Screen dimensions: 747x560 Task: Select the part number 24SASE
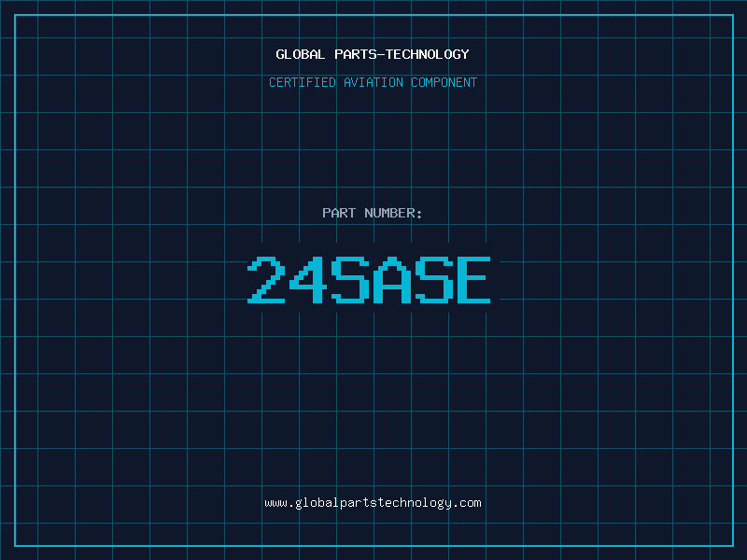(x=369, y=280)
